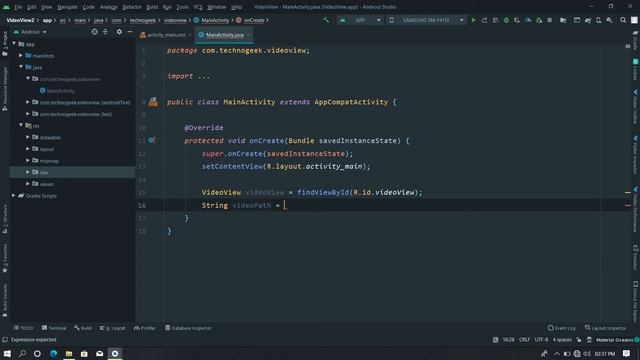The width and height of the screenshot is (640, 360).
Task: Expand the drawable folder
Action: pos(28,137)
